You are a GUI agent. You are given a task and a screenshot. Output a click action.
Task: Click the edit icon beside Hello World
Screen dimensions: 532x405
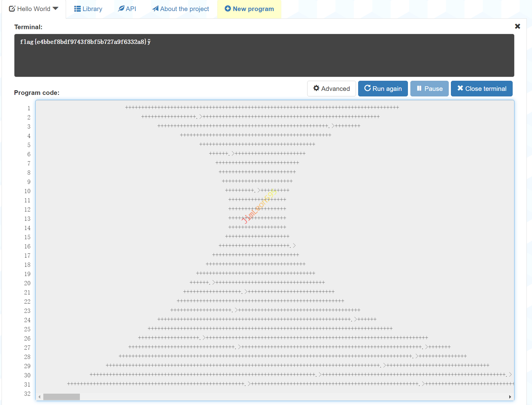12,9
